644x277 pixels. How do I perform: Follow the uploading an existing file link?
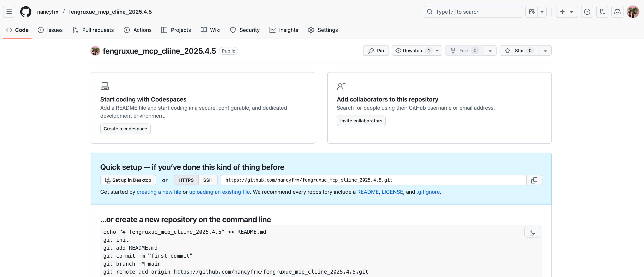pos(219,192)
